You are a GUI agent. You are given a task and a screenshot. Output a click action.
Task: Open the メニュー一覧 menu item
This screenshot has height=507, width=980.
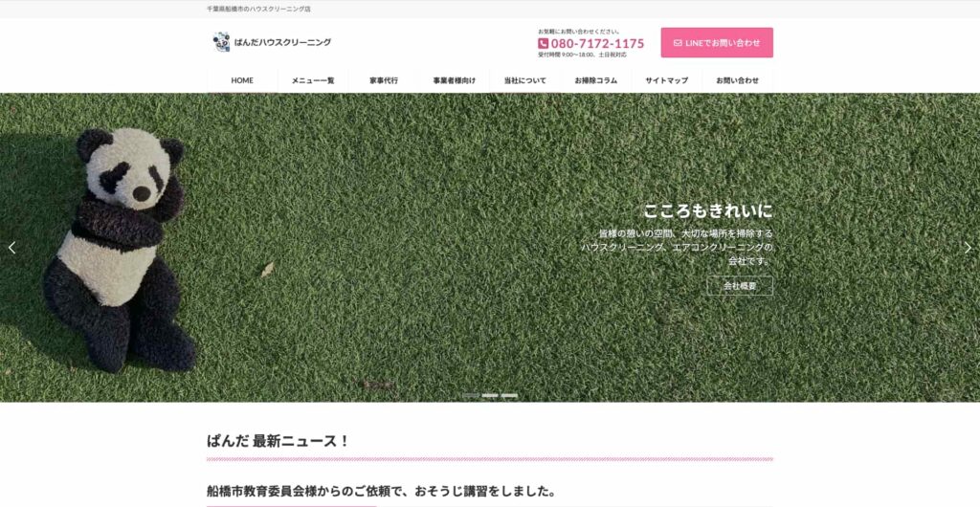point(313,80)
